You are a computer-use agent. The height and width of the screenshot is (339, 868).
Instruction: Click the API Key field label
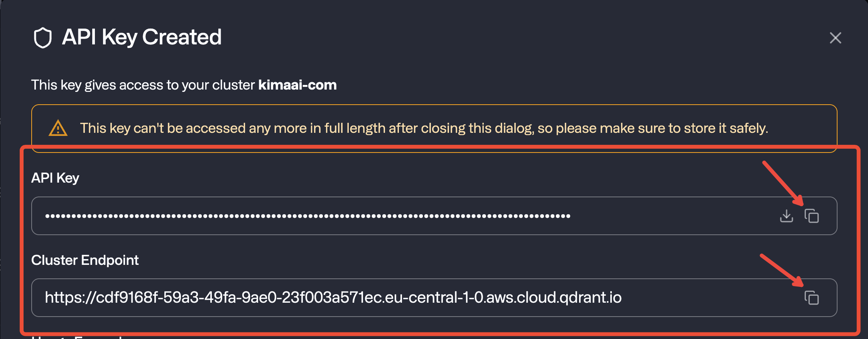(x=55, y=178)
